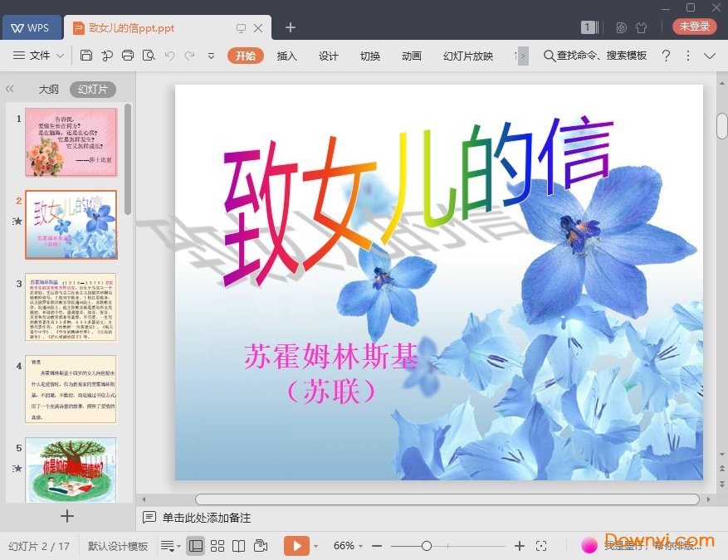This screenshot has height=560, width=728.
Task: Start slideshow with the play icon
Action: click(x=297, y=545)
